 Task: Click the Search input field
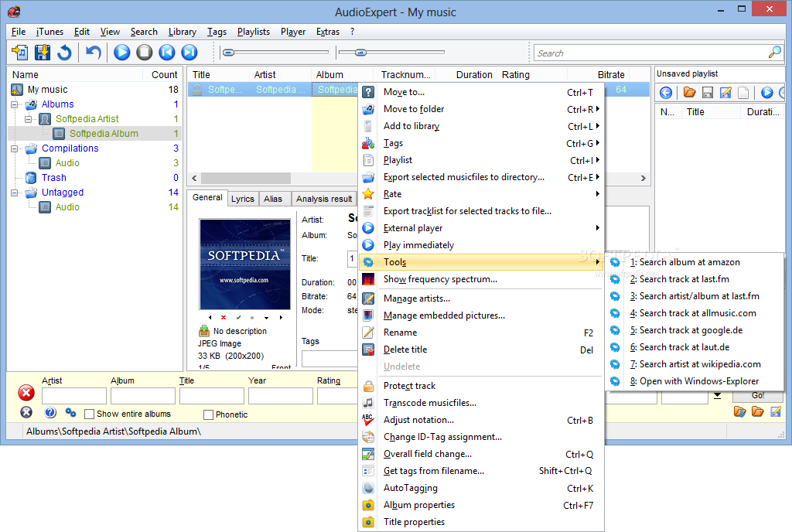[651, 53]
